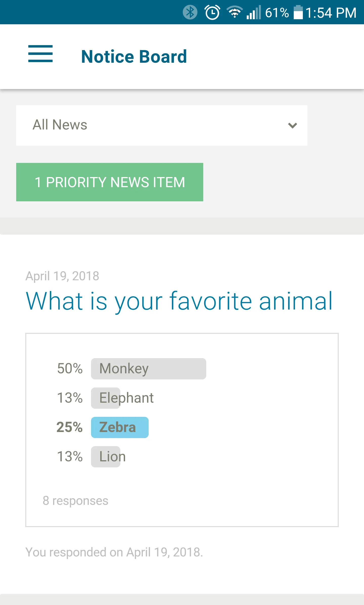
Task: Select the Elephant poll option
Action: (x=126, y=398)
